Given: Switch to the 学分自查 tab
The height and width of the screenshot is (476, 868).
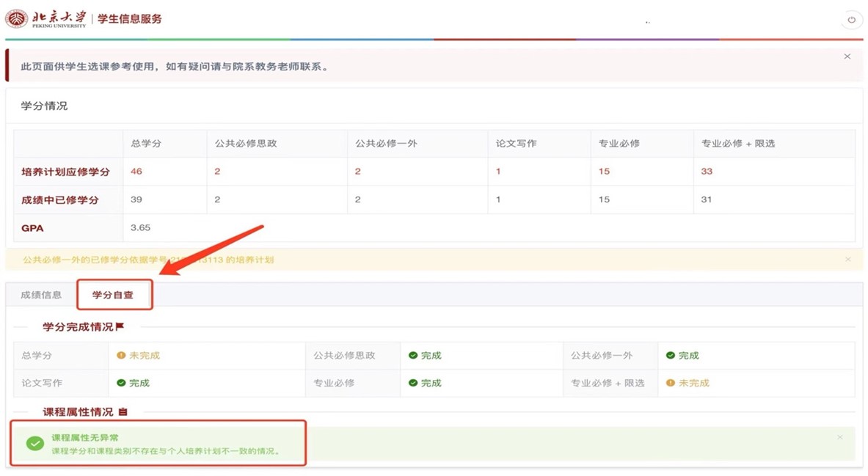Looking at the screenshot, I should click(x=113, y=295).
